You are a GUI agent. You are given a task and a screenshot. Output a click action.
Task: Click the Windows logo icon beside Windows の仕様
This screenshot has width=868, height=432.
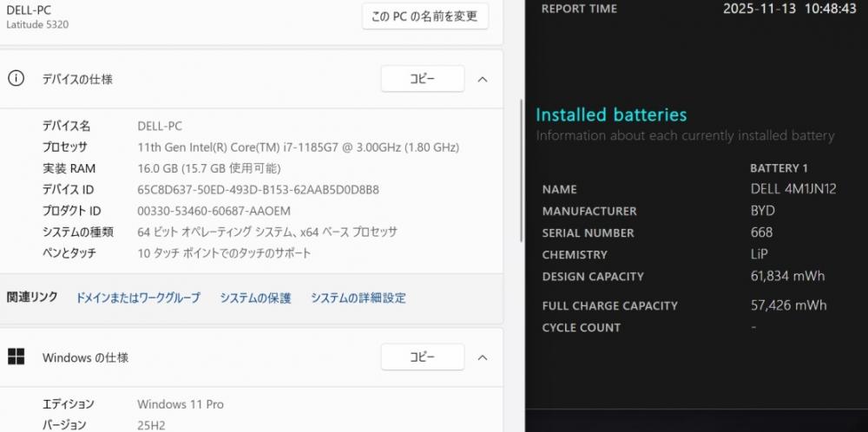[x=16, y=357]
